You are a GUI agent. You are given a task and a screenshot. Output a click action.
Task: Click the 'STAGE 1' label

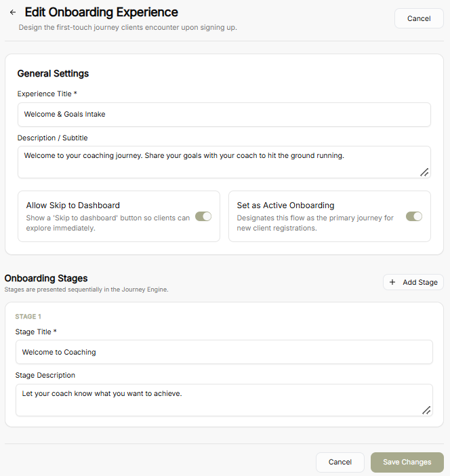pos(28,317)
